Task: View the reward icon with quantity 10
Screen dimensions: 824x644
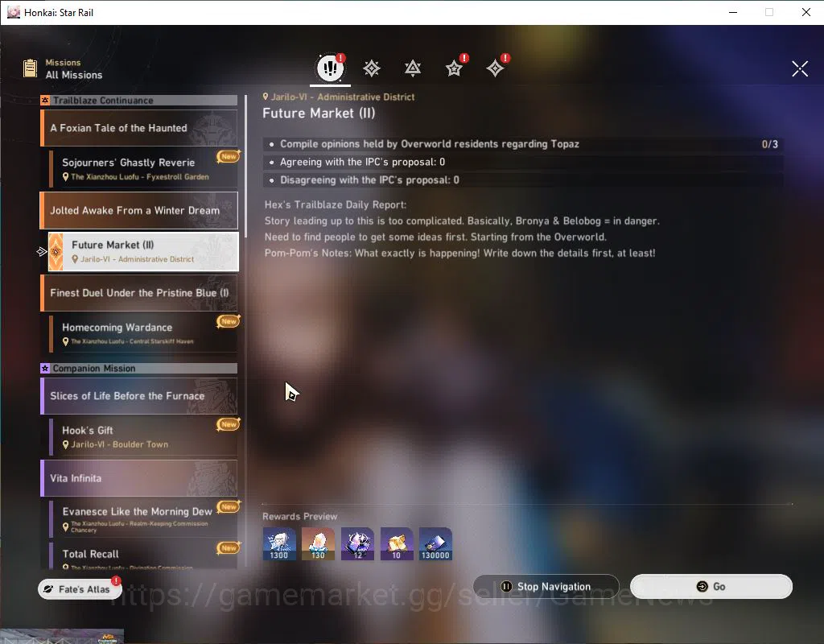Action: point(396,543)
